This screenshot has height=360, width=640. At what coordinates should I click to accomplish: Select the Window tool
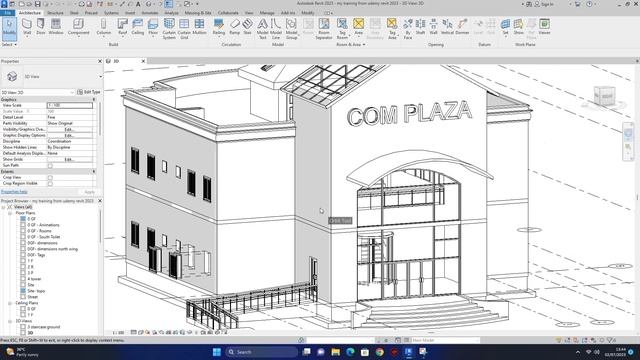coord(56,27)
